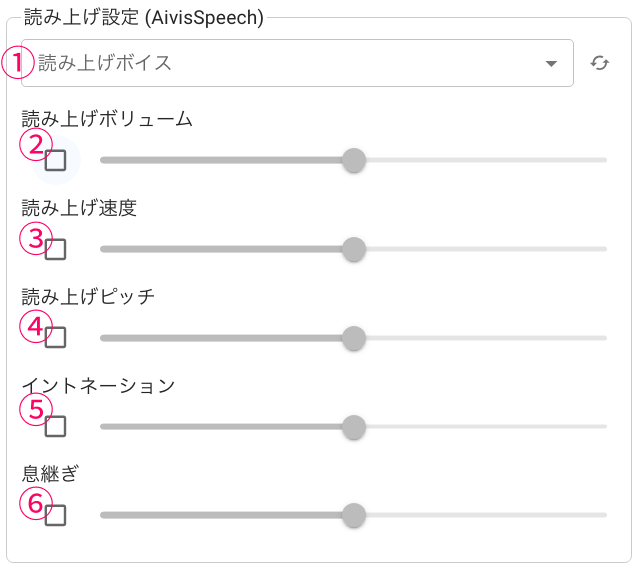Image resolution: width=636 pixels, height=569 pixels.
Task: Click the イントネーション slider thumb
Action: pyautogui.click(x=353, y=427)
